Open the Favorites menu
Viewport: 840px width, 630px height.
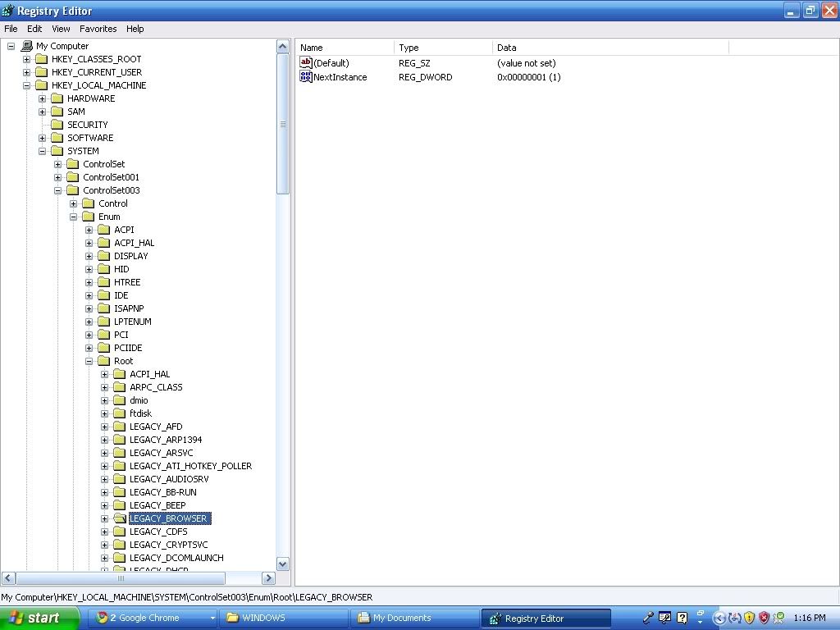98,29
